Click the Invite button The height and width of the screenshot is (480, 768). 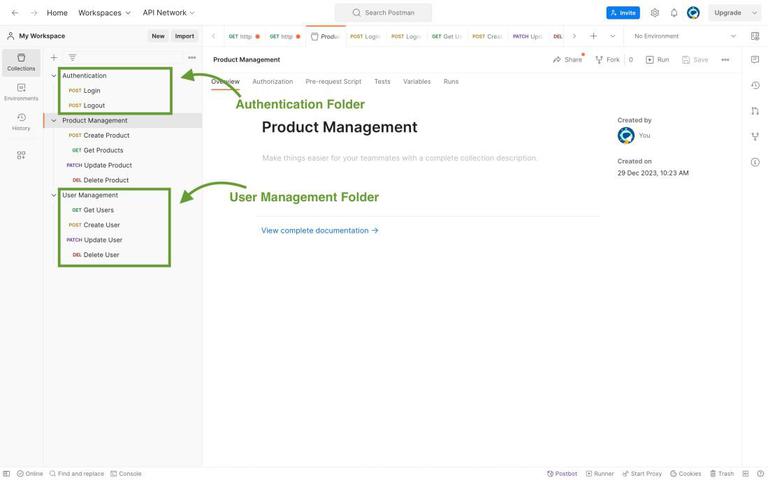pos(623,13)
